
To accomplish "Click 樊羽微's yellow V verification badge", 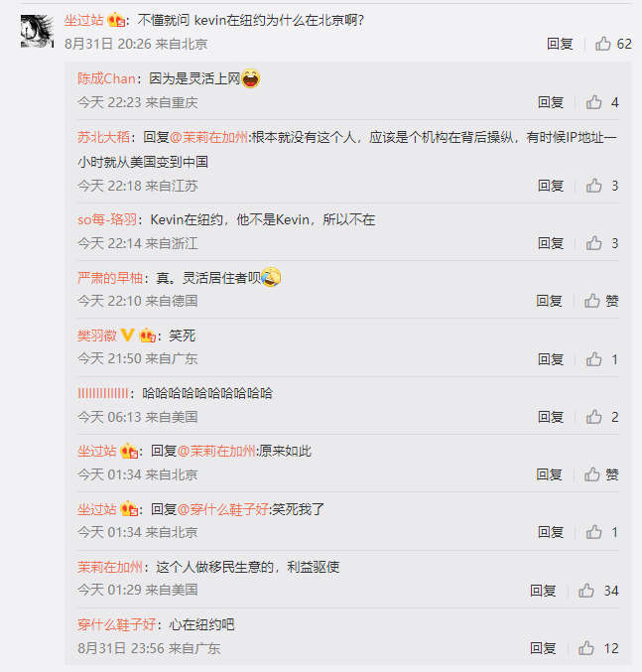I will pos(127,335).
